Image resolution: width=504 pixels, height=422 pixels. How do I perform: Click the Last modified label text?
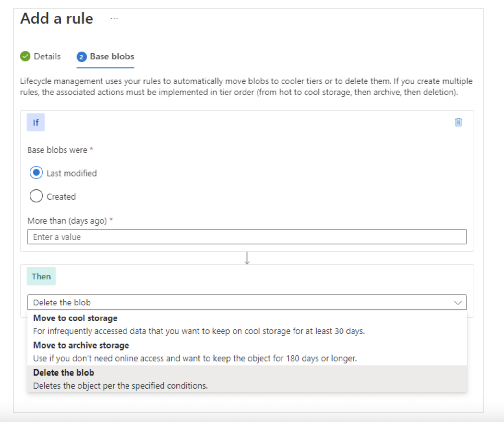(x=72, y=173)
